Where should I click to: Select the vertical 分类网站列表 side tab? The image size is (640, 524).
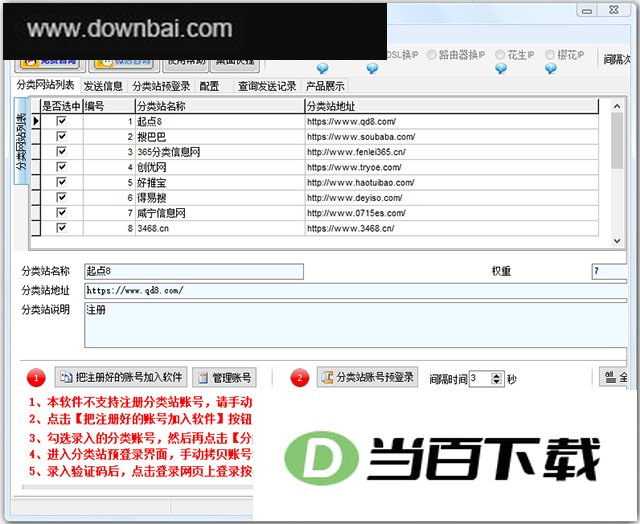(x=21, y=141)
